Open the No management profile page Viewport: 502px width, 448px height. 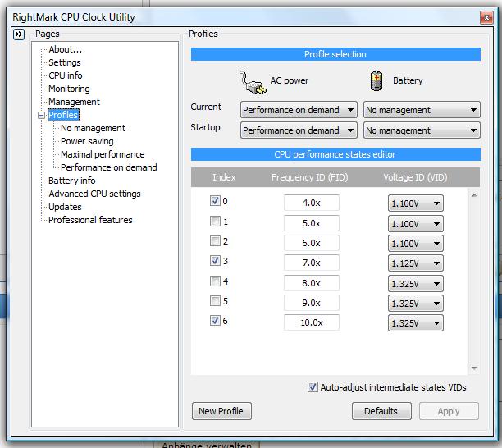click(x=93, y=128)
